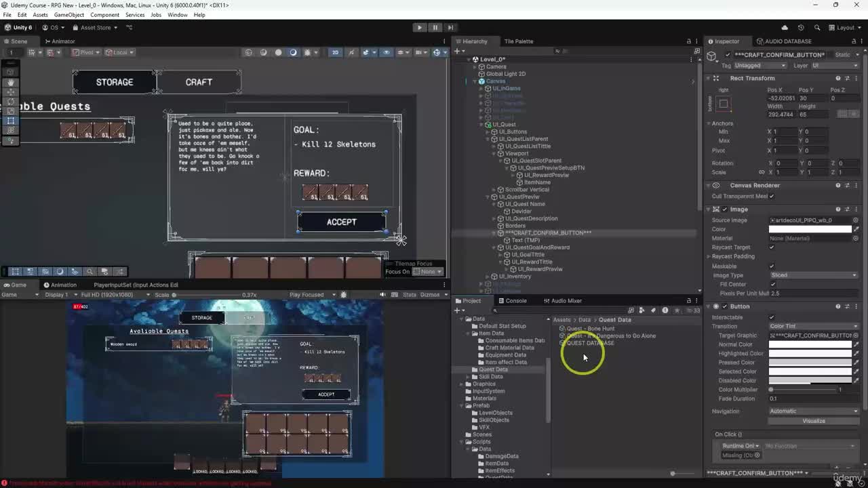Open the Image Type dropdown showing Sliced

[814, 275]
